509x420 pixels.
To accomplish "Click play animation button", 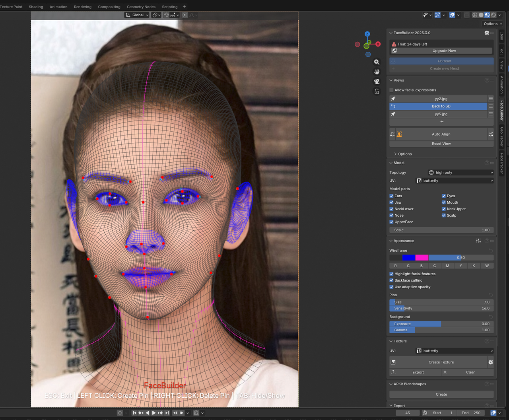I will coord(154,413).
